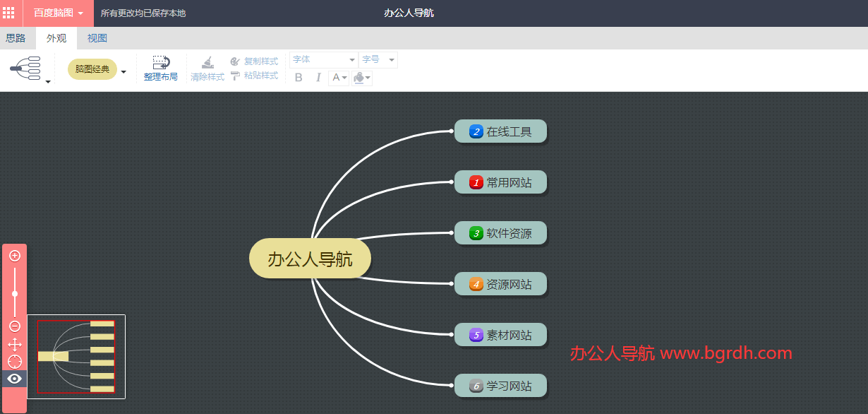The height and width of the screenshot is (414, 868).
Task: Select the 办公人导航 central root node
Action: pos(310,259)
